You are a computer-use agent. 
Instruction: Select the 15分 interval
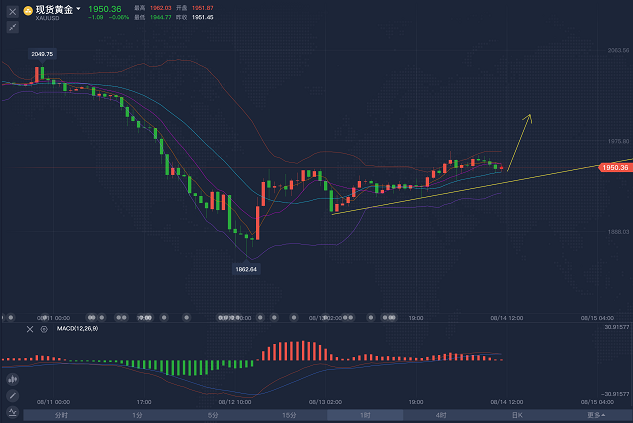click(x=289, y=415)
